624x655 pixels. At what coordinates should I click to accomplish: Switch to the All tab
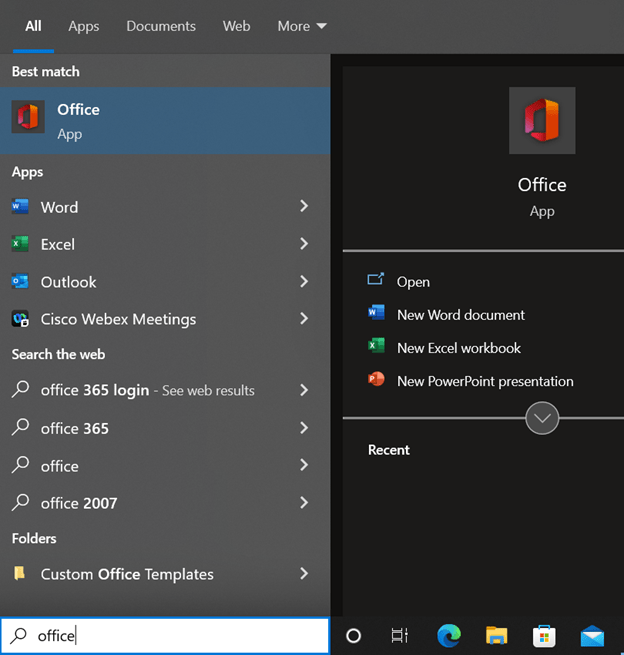click(33, 26)
